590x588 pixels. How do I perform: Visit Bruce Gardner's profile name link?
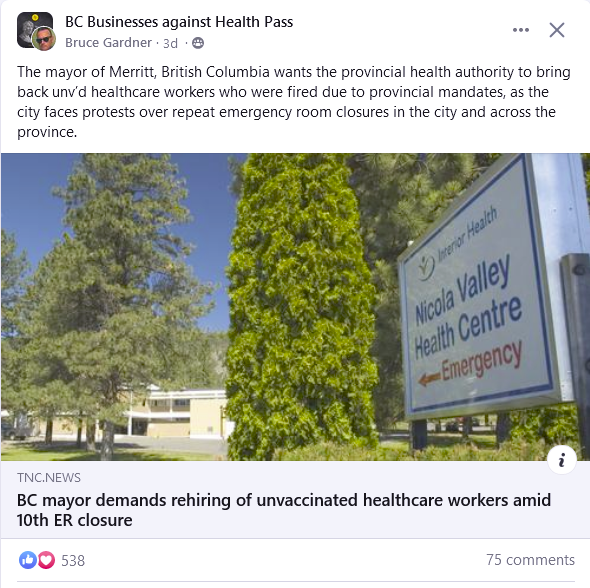[108, 43]
